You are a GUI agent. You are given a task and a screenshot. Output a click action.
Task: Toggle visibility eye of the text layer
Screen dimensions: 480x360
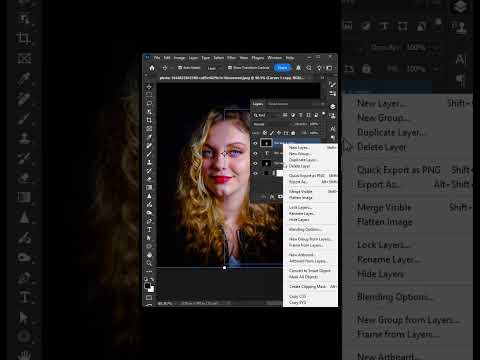coord(255,153)
